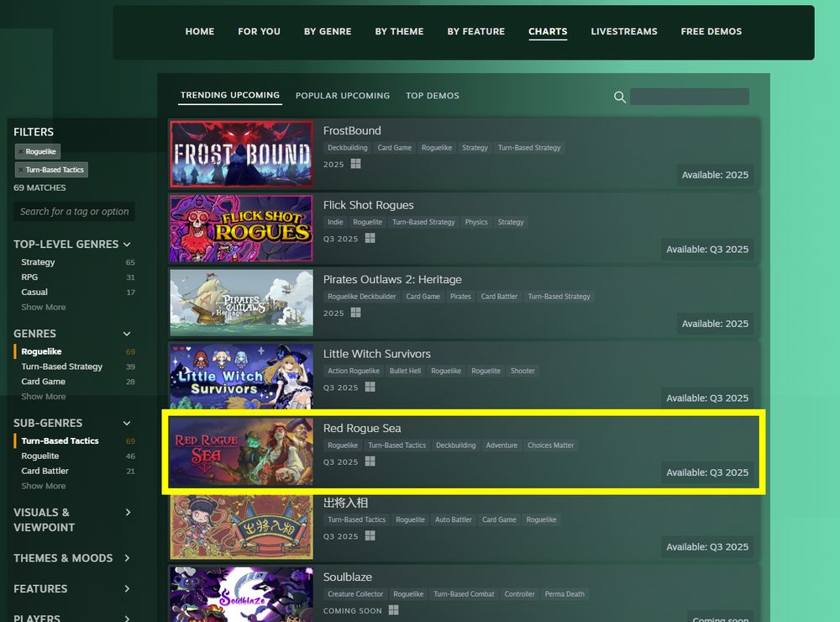Toggle the Casual genre filter
The image size is (840, 622).
point(34,293)
